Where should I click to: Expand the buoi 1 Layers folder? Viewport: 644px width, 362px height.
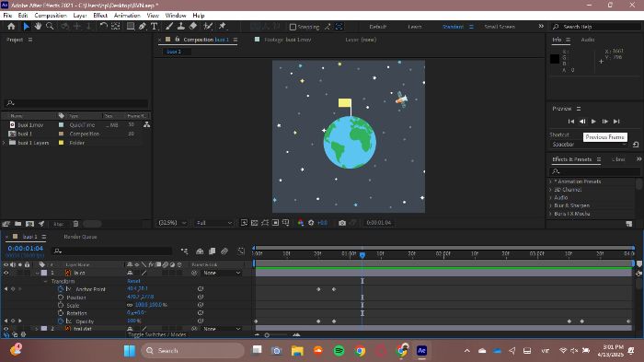pos(4,143)
